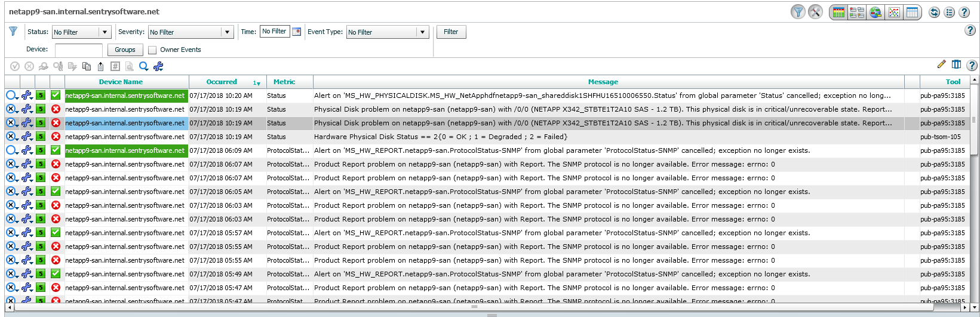Image resolution: width=980 pixels, height=317 pixels.
Task: Open the bulleted list options icon
Action: pos(950,13)
